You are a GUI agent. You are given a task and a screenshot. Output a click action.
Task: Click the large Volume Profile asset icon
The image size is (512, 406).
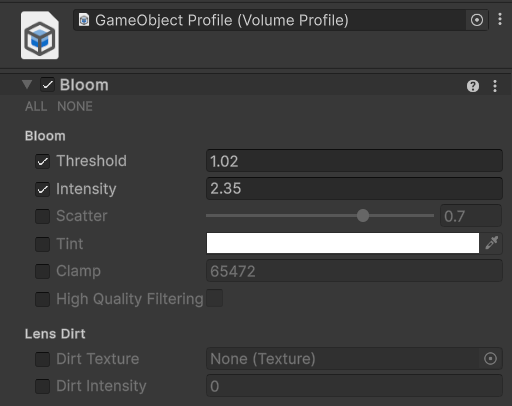[40, 35]
